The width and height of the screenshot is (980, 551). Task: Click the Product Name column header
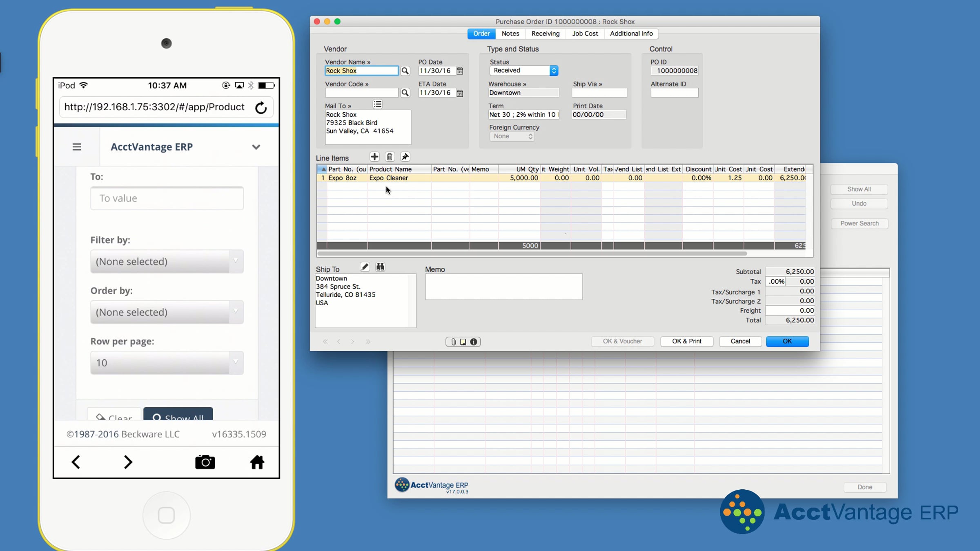399,169
